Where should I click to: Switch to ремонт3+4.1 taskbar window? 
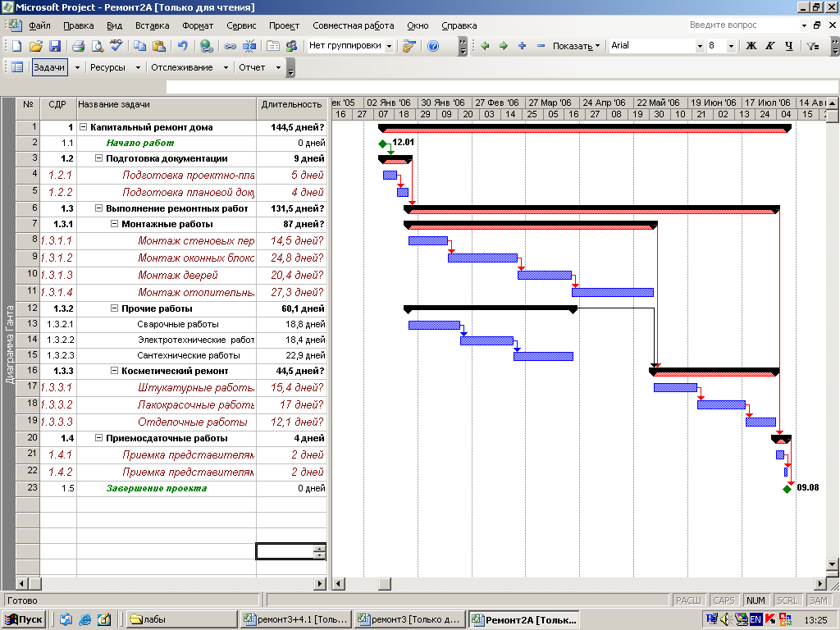(296, 619)
